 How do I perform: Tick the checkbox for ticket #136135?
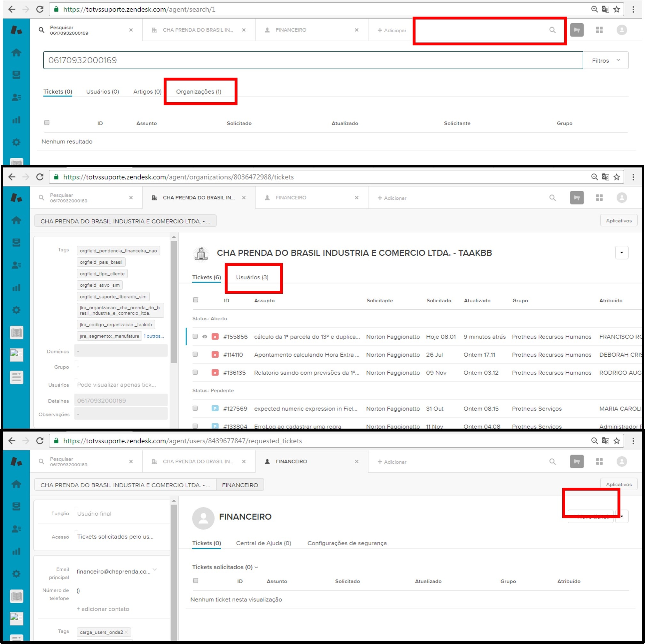(x=195, y=372)
